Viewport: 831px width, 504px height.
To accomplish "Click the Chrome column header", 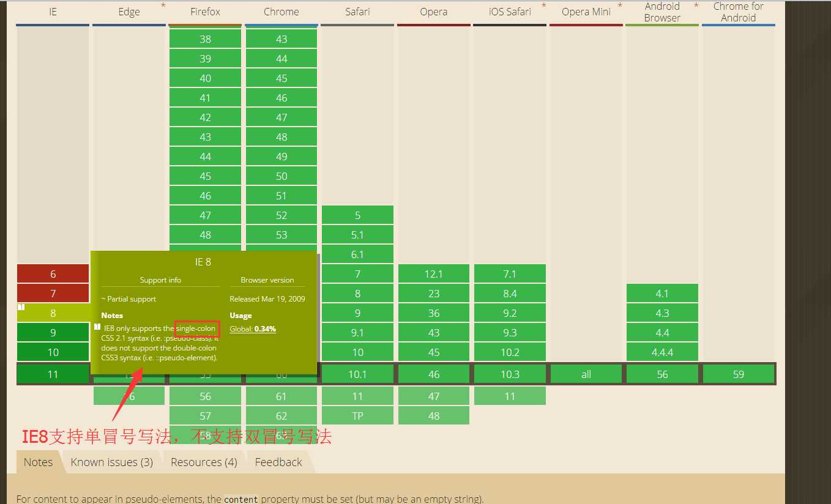I will [281, 12].
